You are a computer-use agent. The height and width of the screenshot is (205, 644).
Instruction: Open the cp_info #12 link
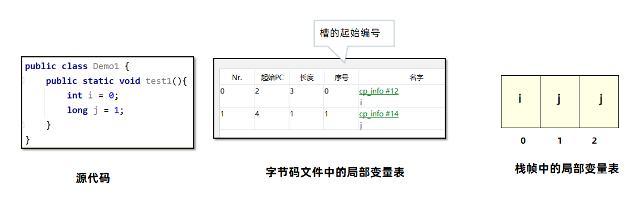pos(378,91)
